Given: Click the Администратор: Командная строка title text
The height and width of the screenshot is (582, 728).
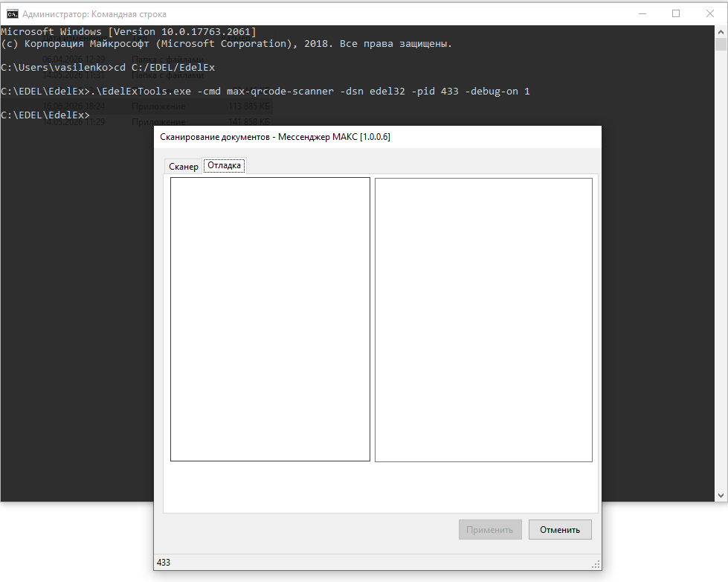Looking at the screenshot, I should (94, 14).
